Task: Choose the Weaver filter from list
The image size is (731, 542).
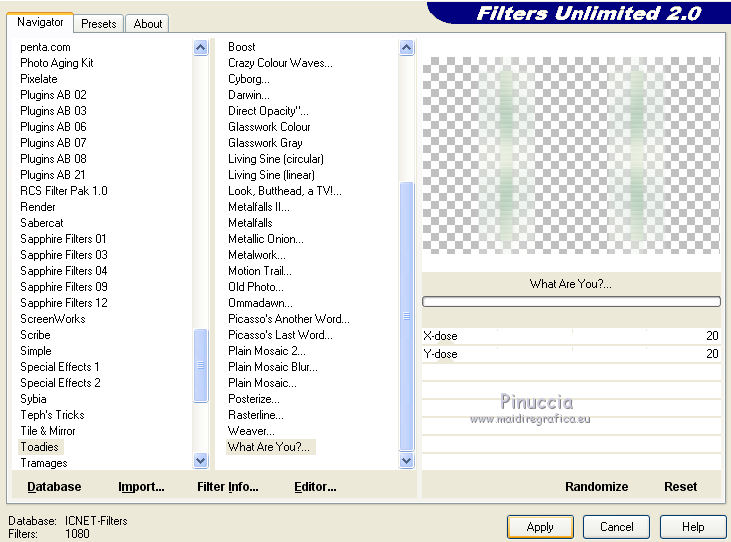Action: click(251, 431)
